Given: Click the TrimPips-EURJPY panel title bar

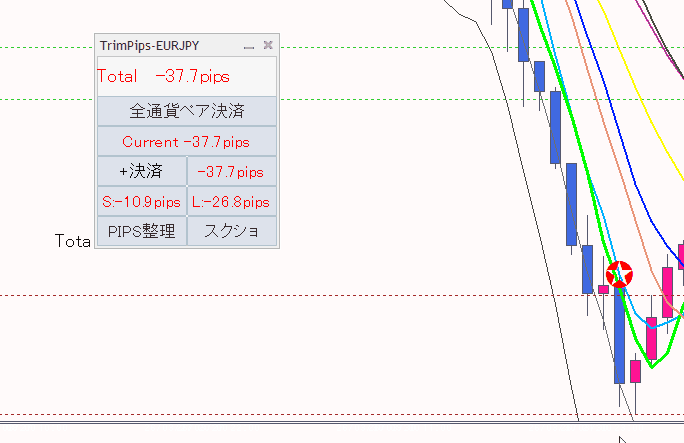Looking at the screenshot, I should click(x=165, y=46).
